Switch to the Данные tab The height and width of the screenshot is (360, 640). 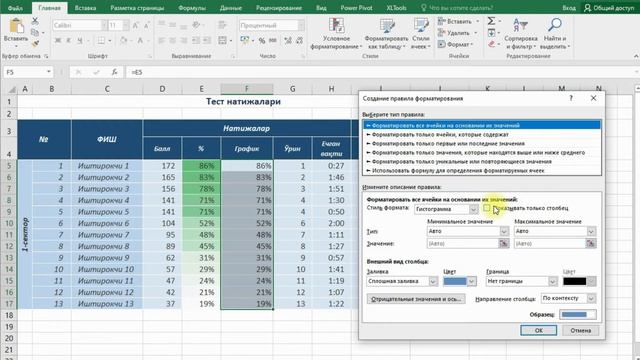click(x=231, y=8)
